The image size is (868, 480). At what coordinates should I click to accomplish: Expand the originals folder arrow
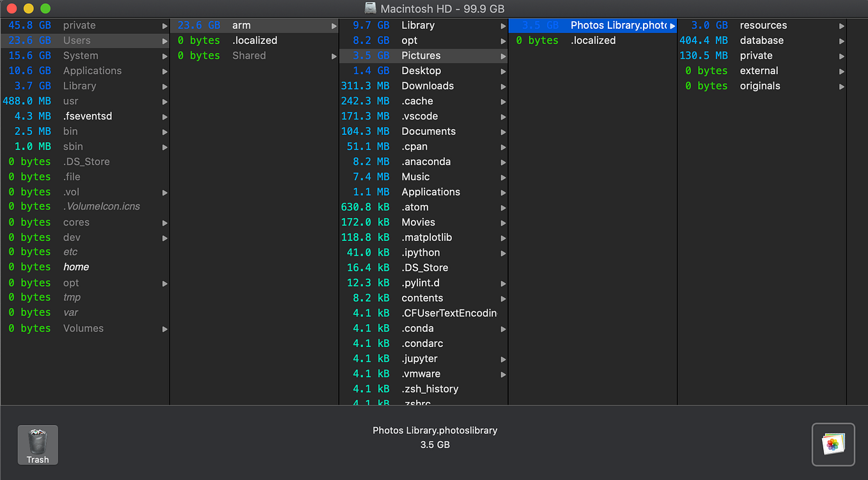842,86
